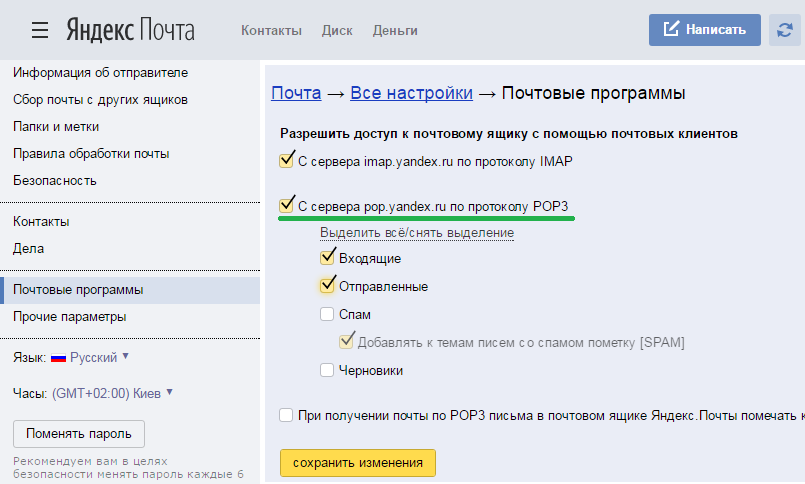Enable the Черновики folder checkbox
Viewport: 805px width, 484px height.
(327, 370)
